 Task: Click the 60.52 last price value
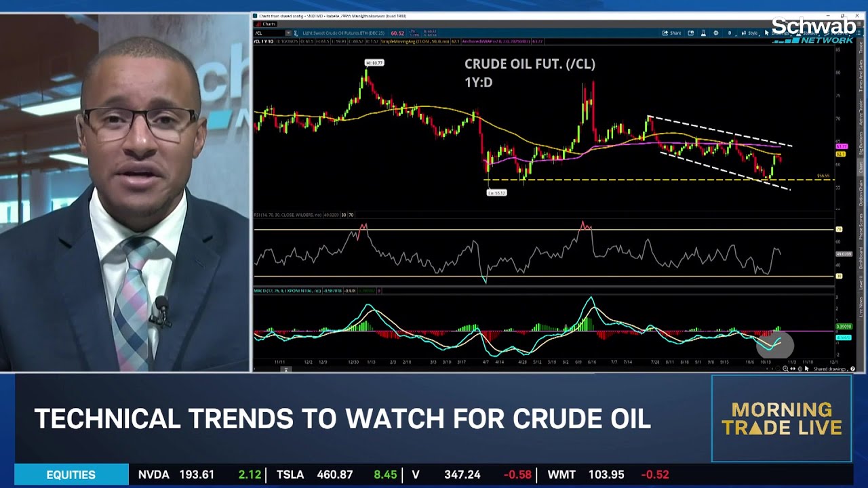(397, 33)
